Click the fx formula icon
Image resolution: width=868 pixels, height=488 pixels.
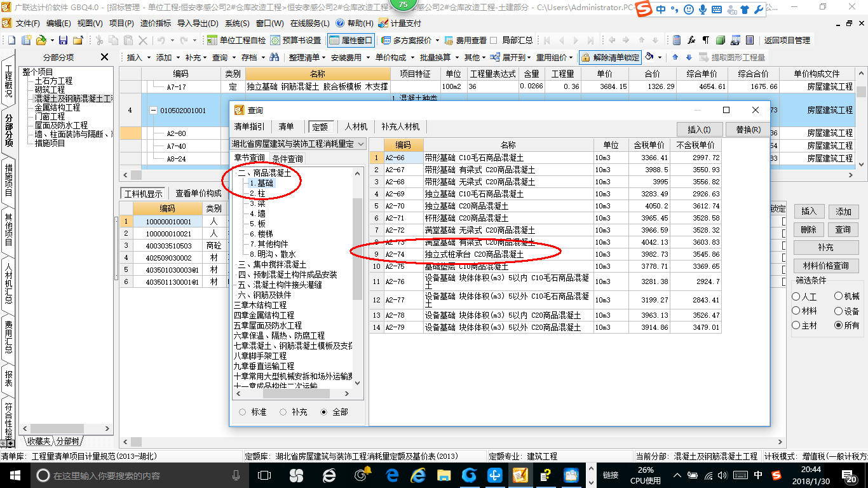(691, 40)
